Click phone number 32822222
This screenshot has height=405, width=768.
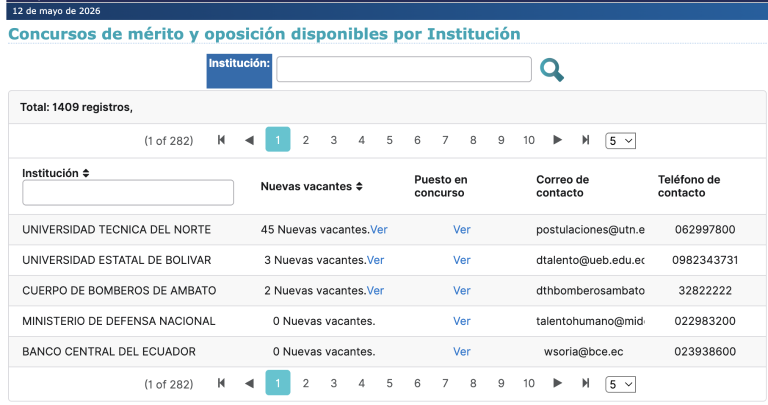(x=705, y=290)
